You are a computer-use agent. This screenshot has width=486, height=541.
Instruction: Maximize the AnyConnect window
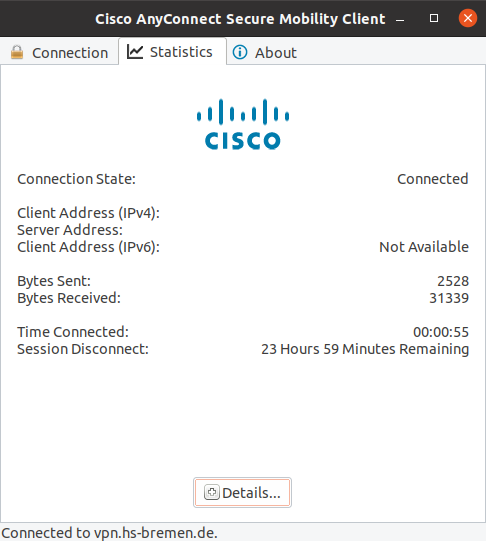click(434, 18)
